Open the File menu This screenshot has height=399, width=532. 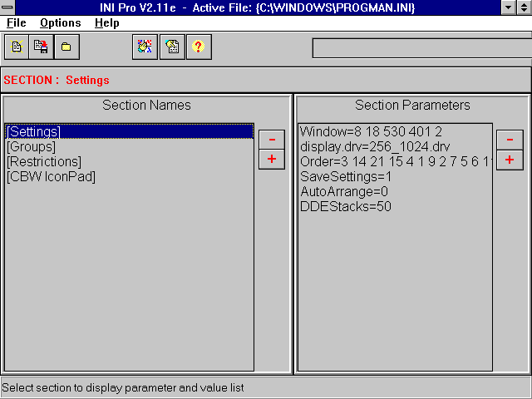pyautogui.click(x=16, y=23)
